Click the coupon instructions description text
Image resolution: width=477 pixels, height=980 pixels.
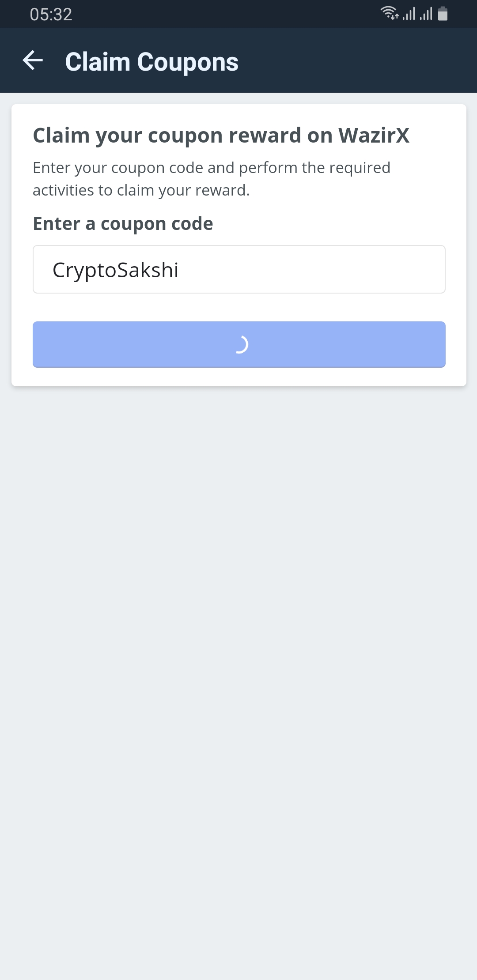coord(211,179)
